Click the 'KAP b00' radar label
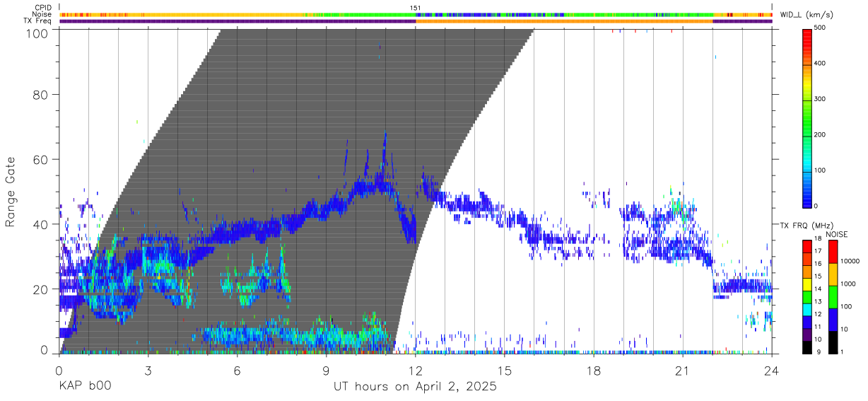This screenshot has width=868, height=401. point(84,387)
